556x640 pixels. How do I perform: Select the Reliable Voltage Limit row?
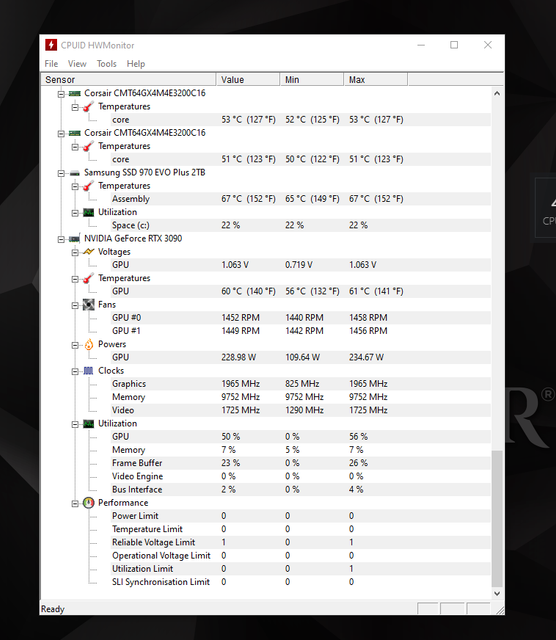[301, 542]
